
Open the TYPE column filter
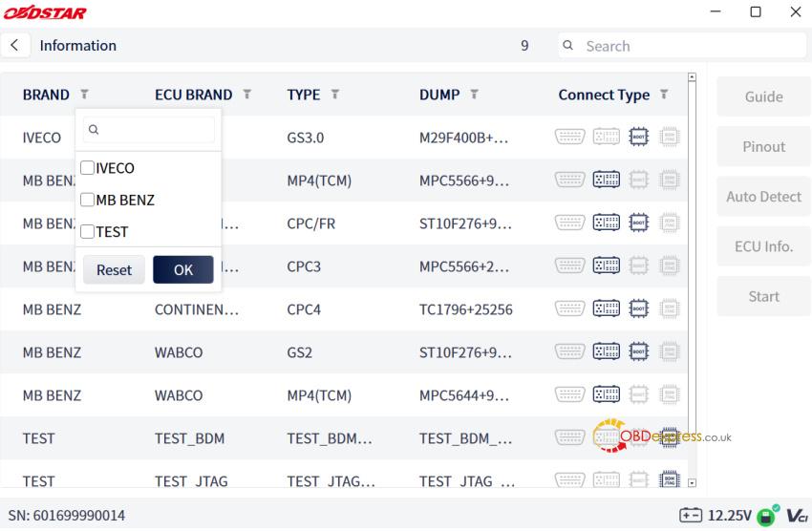[335, 95]
